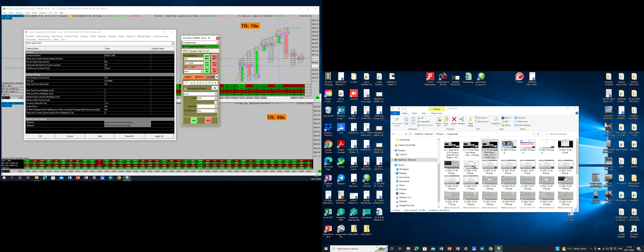
Task: Create a New folder from the Explorer ribbon
Action: [470, 121]
